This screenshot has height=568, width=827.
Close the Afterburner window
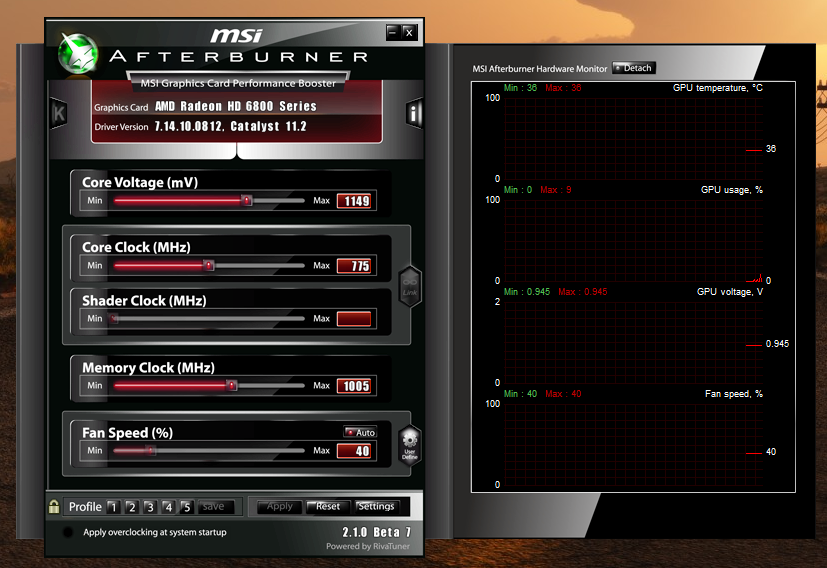coord(409,33)
